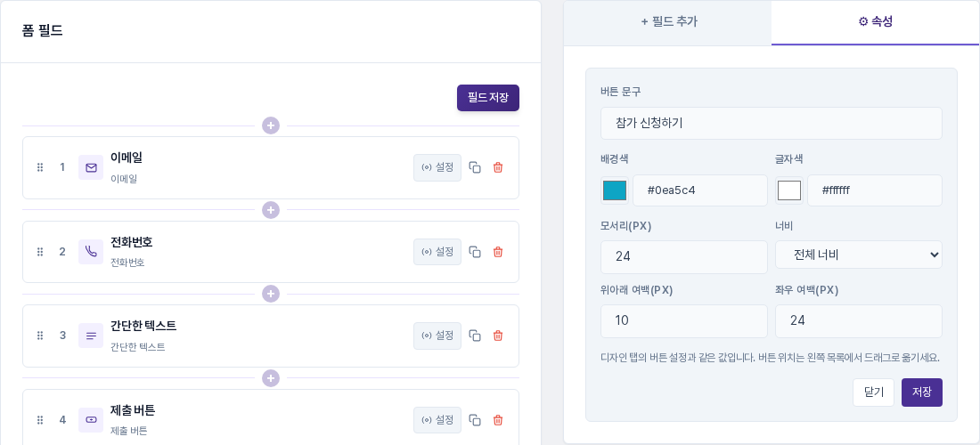Open the 글자색 white color swatch
980x445 pixels.
789,190
